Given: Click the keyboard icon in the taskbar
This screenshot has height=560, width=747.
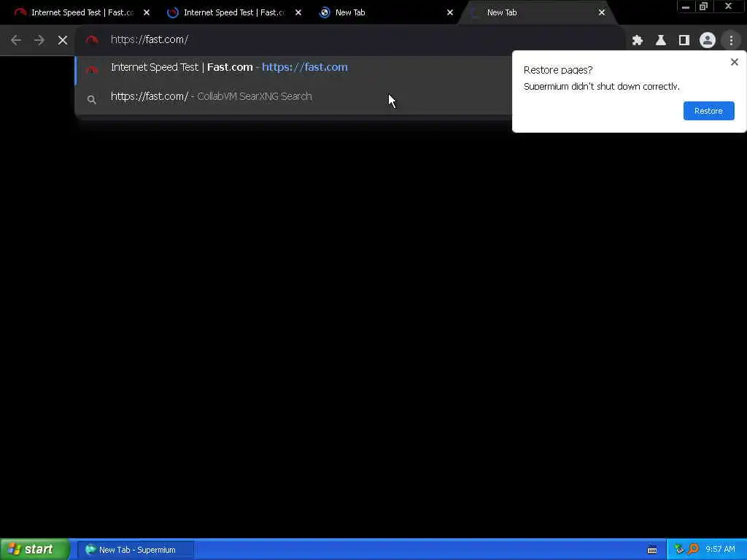Looking at the screenshot, I should click(652, 550).
